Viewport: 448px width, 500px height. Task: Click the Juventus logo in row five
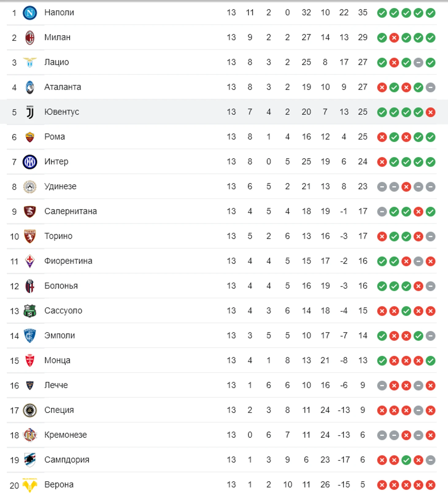point(30,112)
